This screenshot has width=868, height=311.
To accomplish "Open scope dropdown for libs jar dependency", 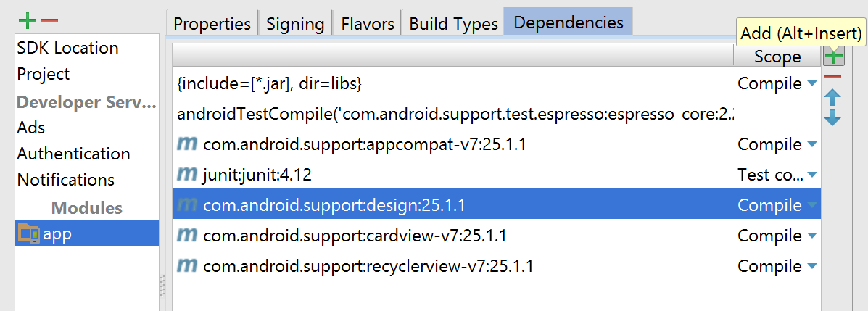I will click(812, 84).
